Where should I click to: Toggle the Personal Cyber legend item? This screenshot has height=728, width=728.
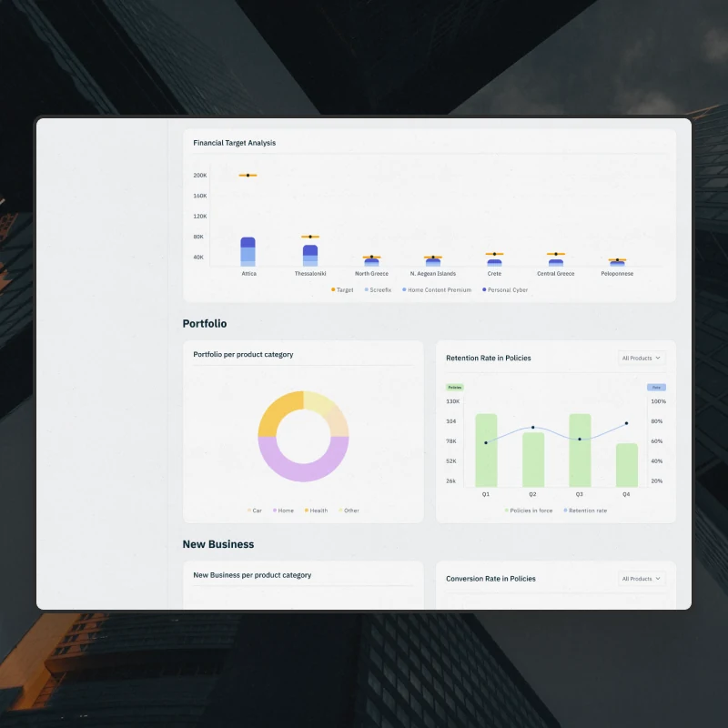[x=505, y=289]
